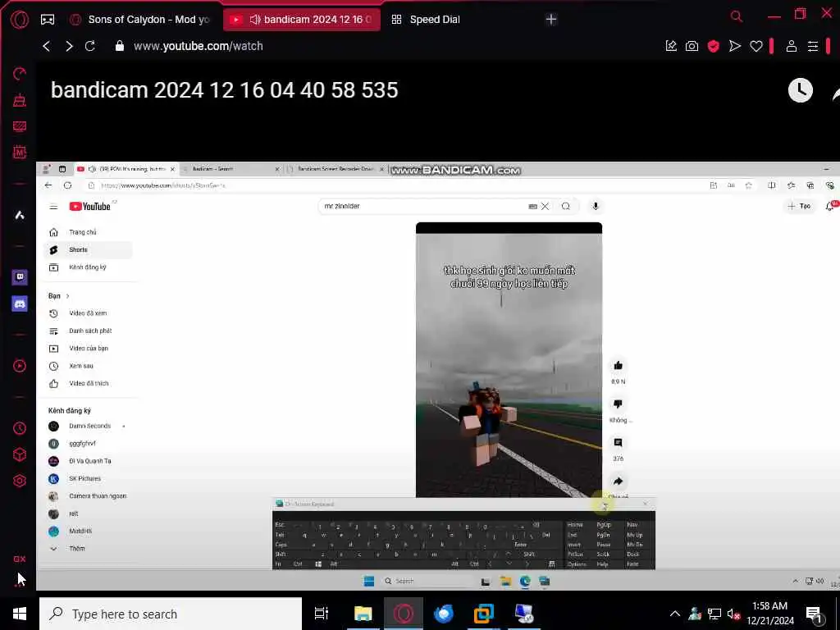Image resolution: width=840 pixels, height=630 pixels.
Task: Open the pinboard edit icon in toolbar
Action: [671, 46]
